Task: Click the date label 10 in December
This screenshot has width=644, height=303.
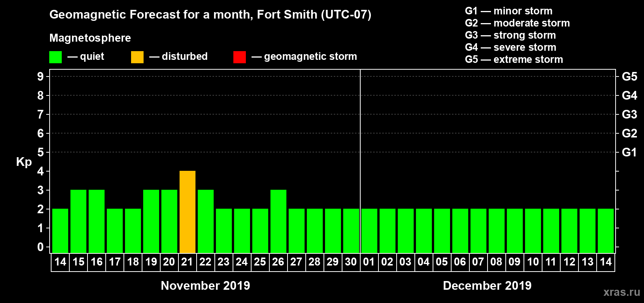Action: 533,262
